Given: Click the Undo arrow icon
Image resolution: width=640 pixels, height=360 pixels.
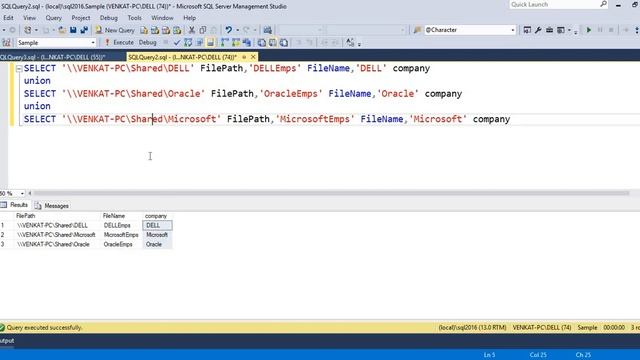Looking at the screenshot, I should [229, 30].
